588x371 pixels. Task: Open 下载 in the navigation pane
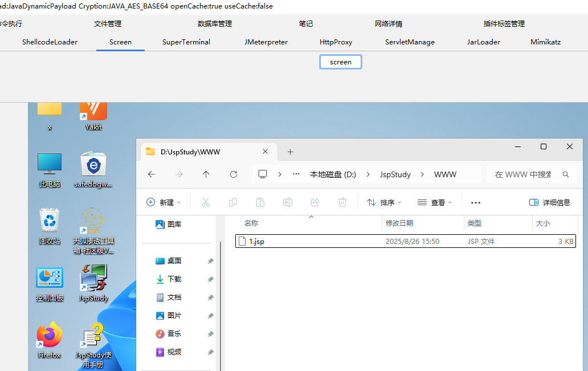pyautogui.click(x=169, y=279)
